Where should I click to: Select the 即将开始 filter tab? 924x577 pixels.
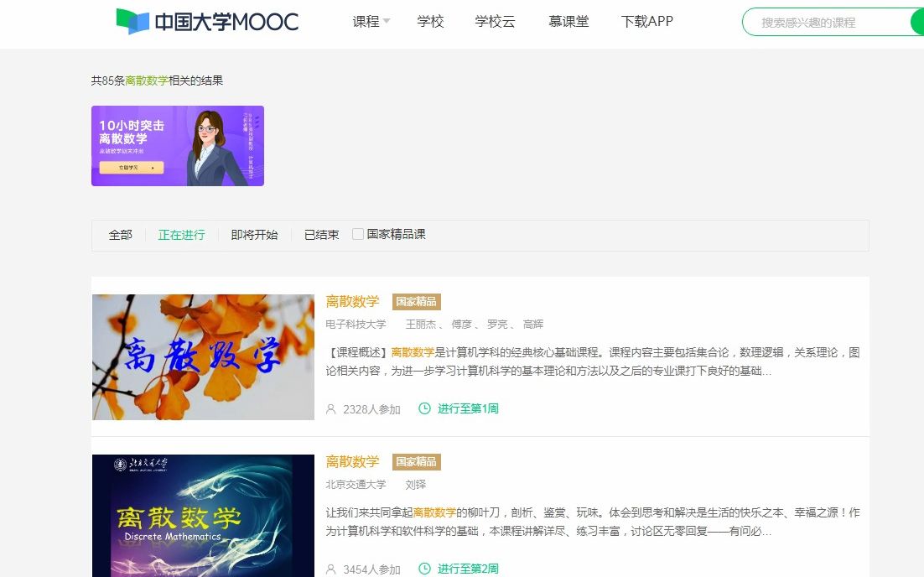point(254,234)
